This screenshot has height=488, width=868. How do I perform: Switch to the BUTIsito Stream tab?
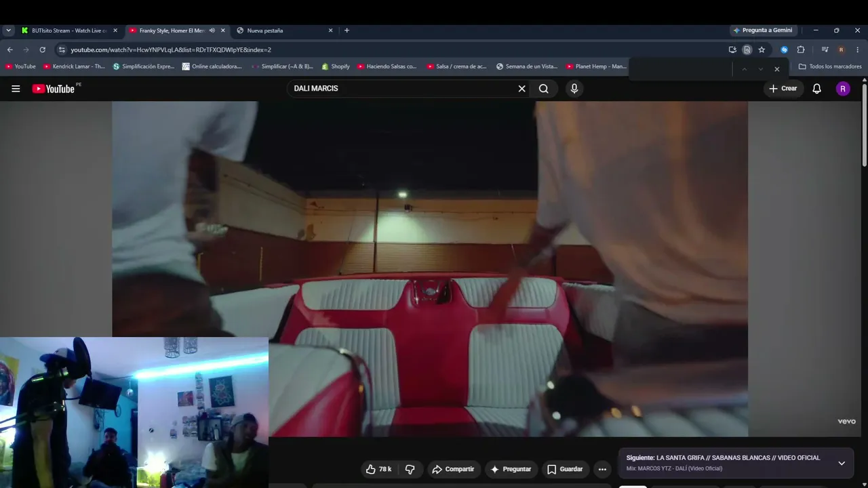(x=69, y=30)
